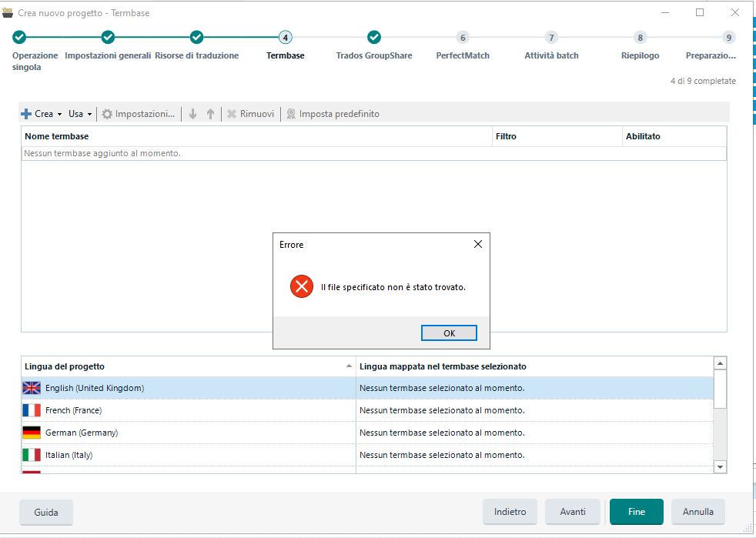The height and width of the screenshot is (538, 756).
Task: Go to Impostazioni generali step
Action: coord(108,37)
